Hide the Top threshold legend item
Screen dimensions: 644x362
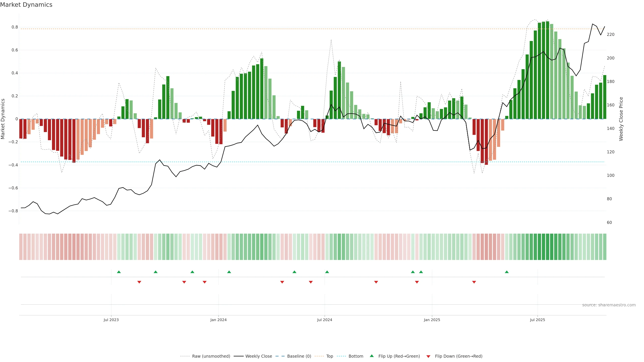(330, 356)
